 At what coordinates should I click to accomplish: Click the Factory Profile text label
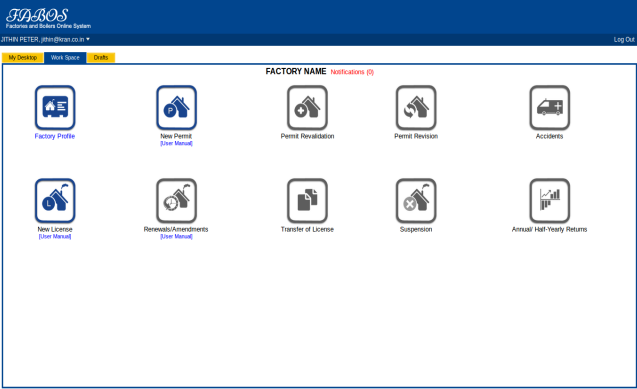pyautogui.click(x=55, y=136)
